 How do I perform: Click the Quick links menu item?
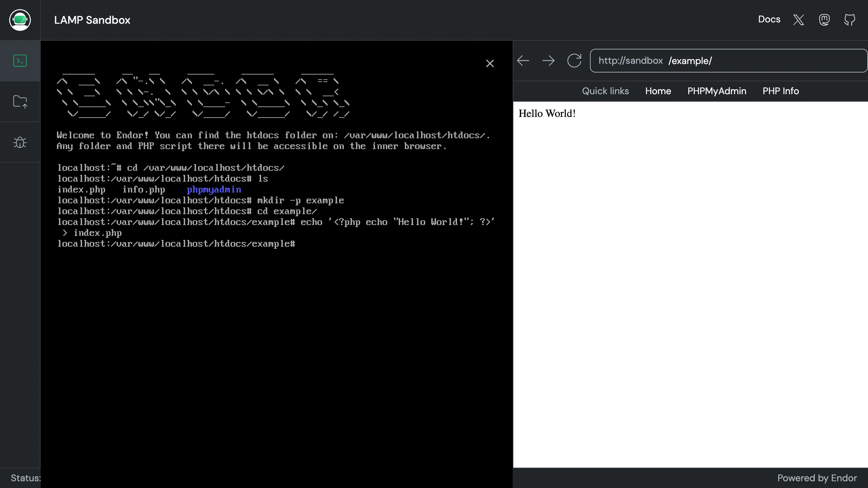(x=606, y=91)
